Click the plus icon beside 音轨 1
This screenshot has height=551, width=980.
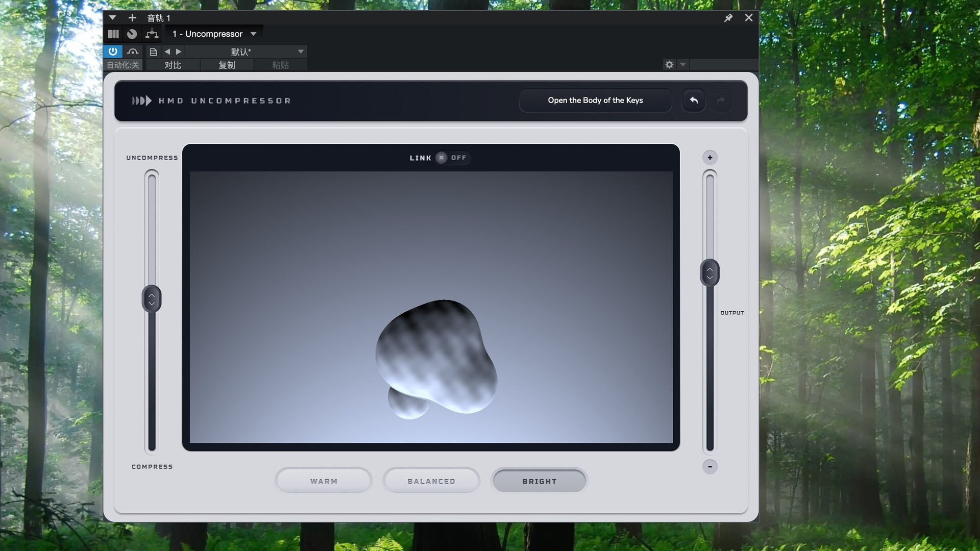click(x=132, y=18)
